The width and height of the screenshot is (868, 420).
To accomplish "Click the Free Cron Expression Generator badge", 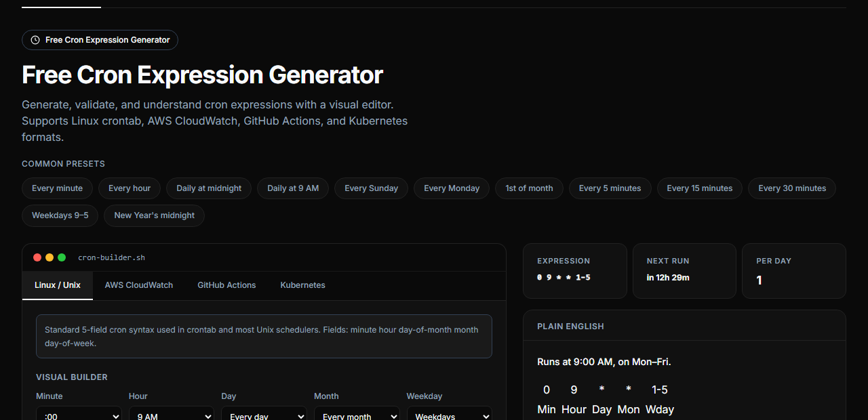I will (100, 40).
